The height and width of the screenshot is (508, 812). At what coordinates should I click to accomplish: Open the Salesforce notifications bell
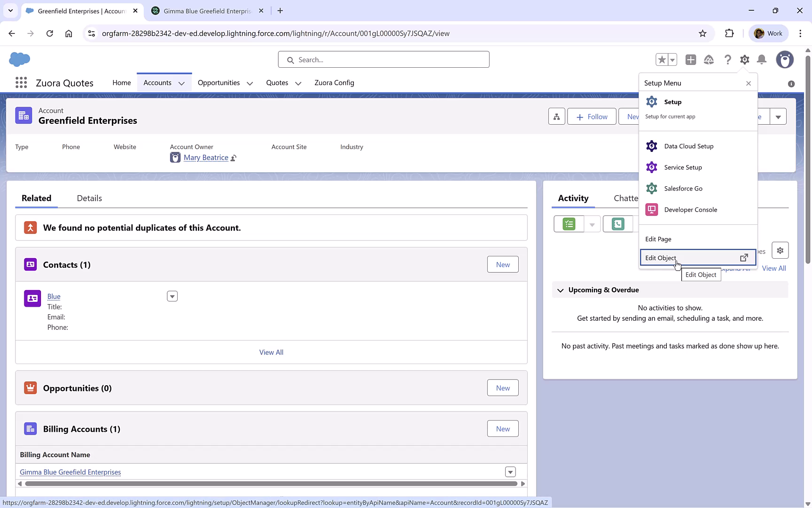(762, 60)
